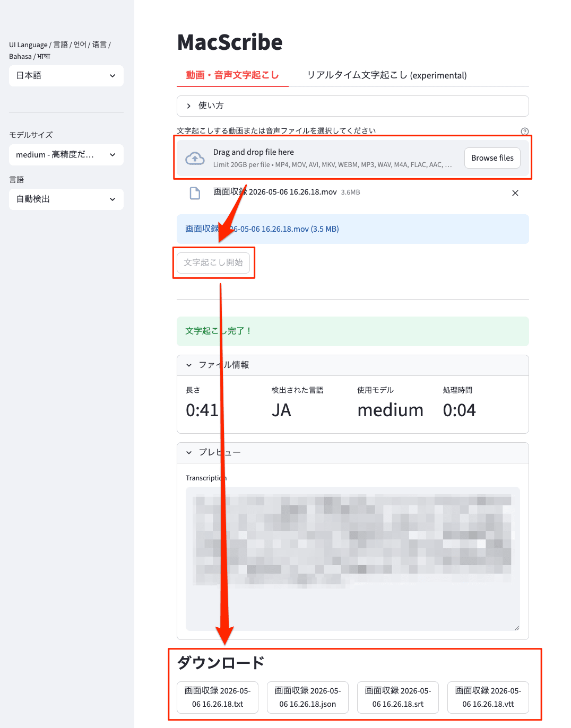Image resolution: width=571 pixels, height=728 pixels.
Task: Switch to the リアルタイム文字起こし (experimental) tab
Action: point(387,75)
